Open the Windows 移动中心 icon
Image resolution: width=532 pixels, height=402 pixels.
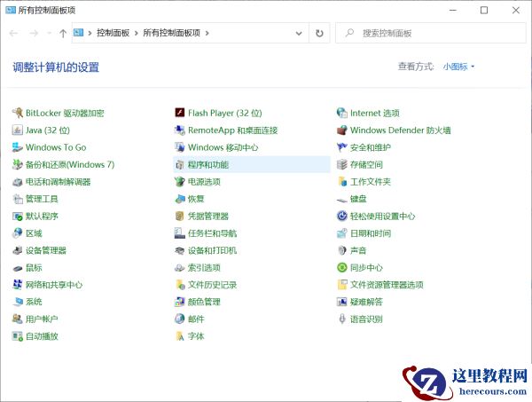(x=179, y=147)
